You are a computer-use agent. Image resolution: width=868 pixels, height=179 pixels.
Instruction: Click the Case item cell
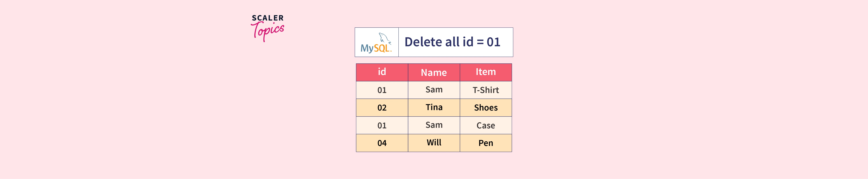click(486, 126)
